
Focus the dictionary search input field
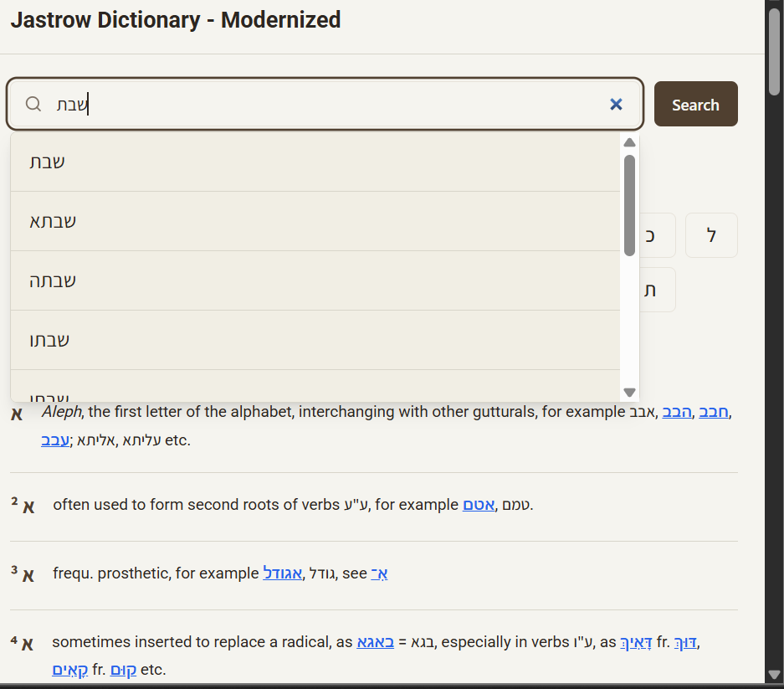(325, 104)
